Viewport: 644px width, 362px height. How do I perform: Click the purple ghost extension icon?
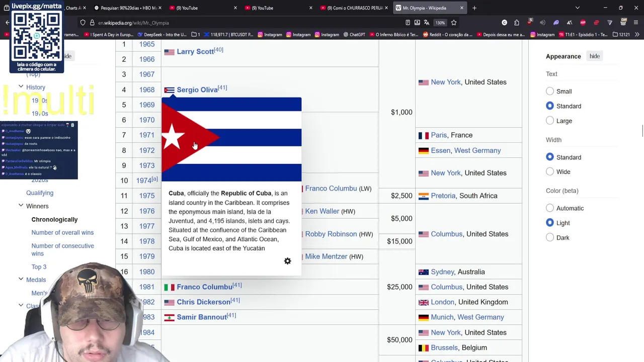click(x=556, y=23)
